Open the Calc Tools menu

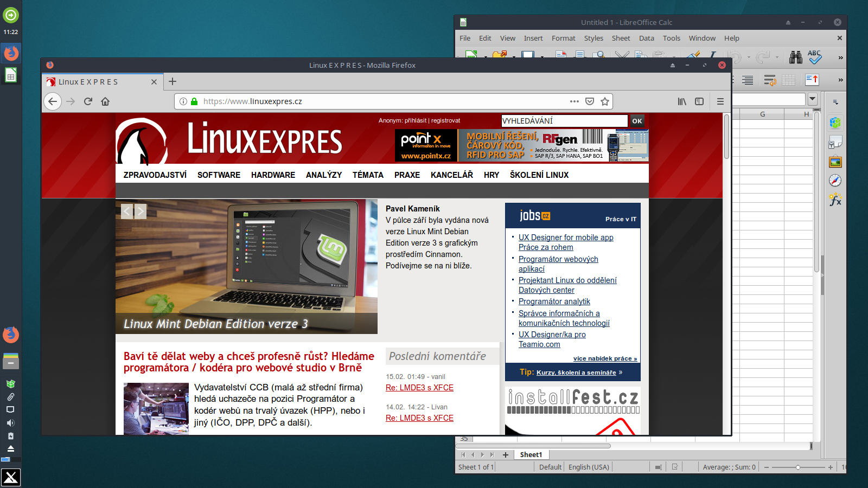click(671, 38)
